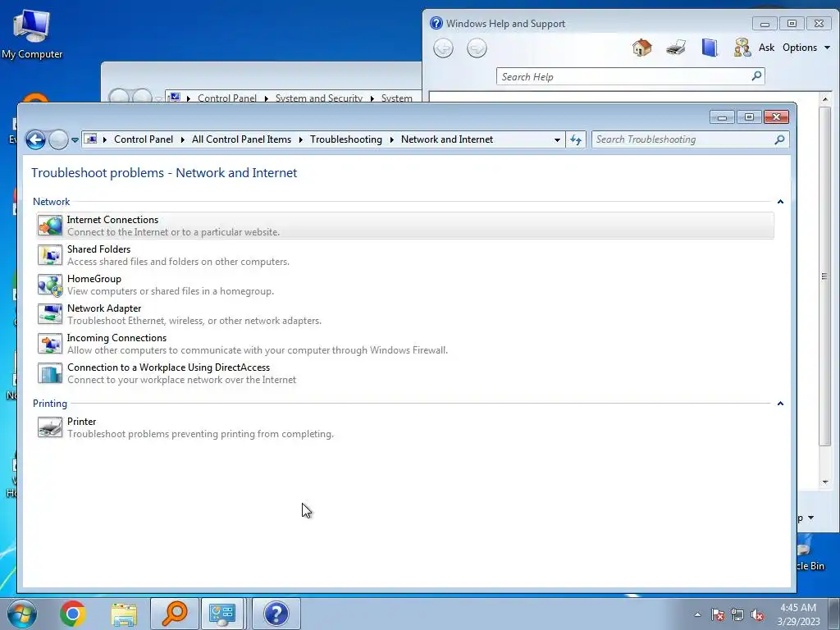Refresh the Troubleshooting address bar
Viewport: 840px width, 630px height.
pyautogui.click(x=576, y=139)
